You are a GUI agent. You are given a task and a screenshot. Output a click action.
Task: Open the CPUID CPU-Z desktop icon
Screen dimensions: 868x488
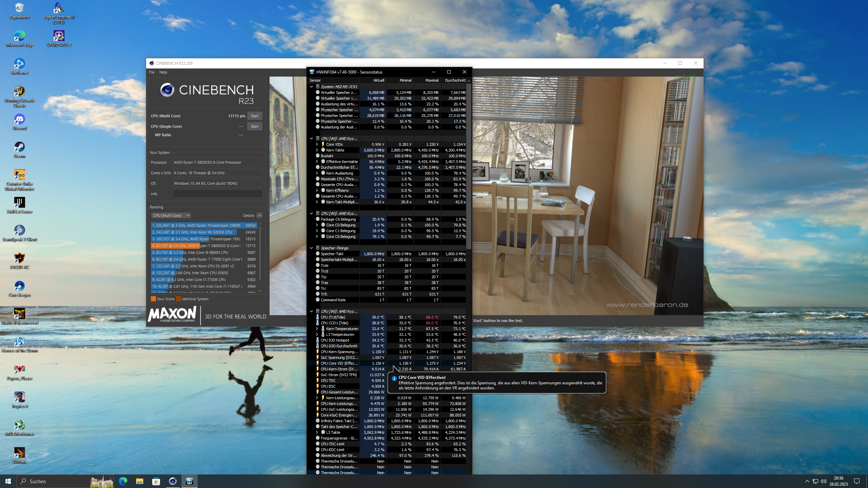pos(59,36)
